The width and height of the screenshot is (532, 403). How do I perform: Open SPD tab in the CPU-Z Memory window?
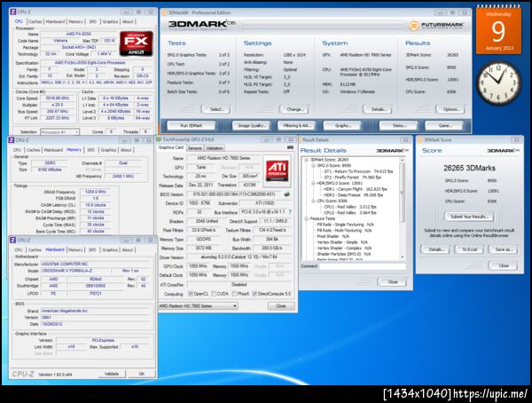coord(90,150)
